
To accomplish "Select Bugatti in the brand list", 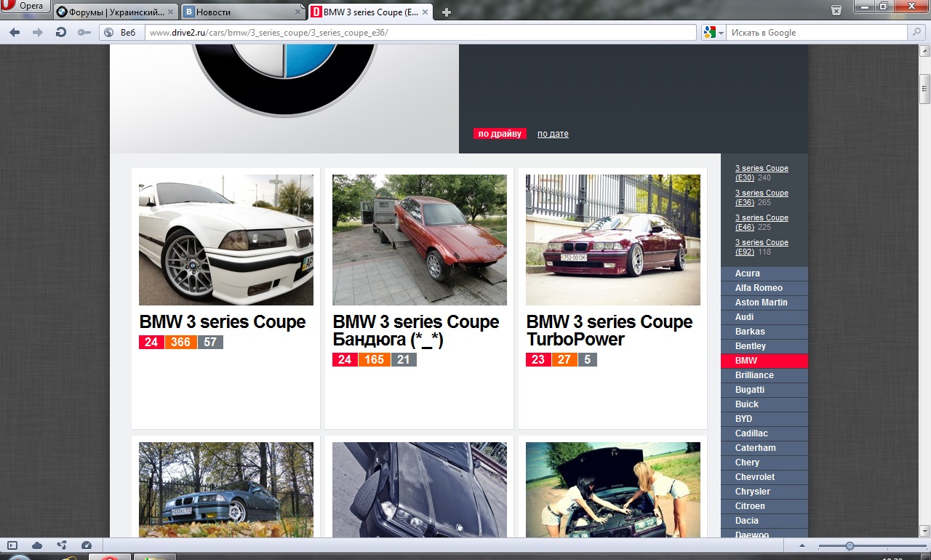I will (x=764, y=390).
